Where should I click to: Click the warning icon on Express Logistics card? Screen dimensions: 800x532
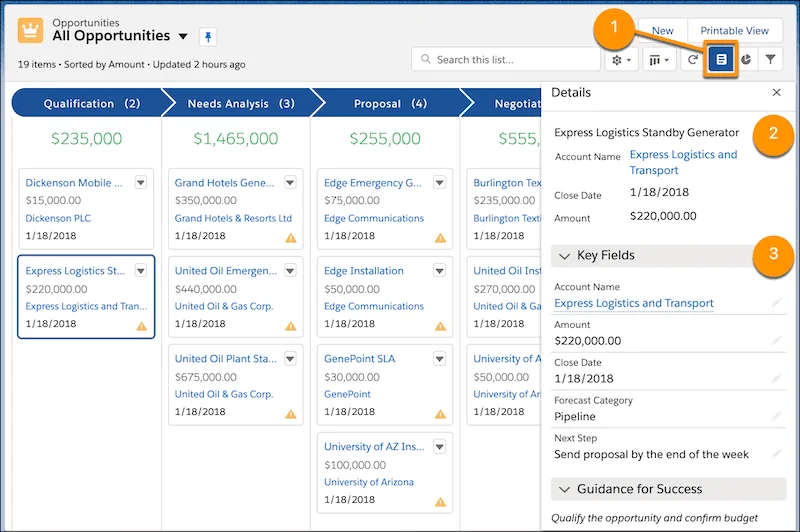coord(141,326)
